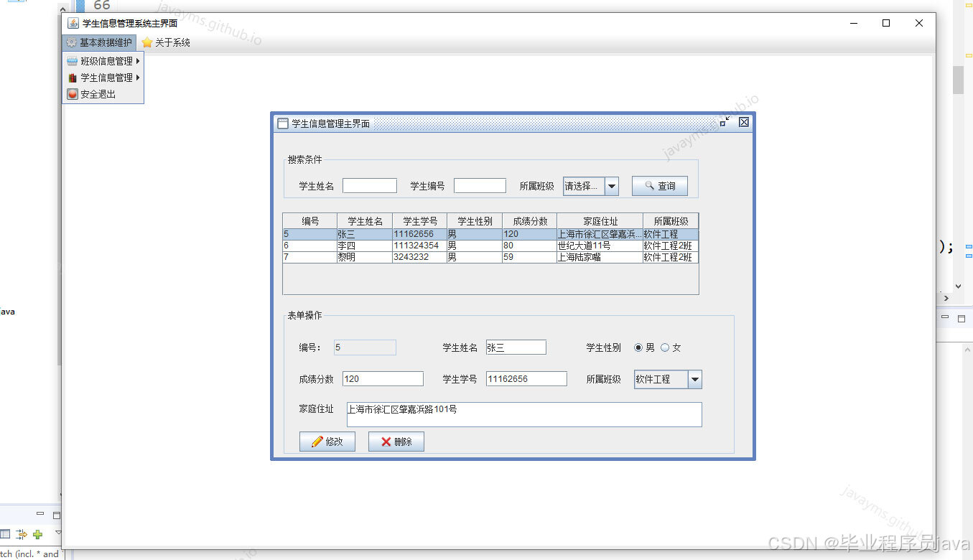This screenshot has width=973, height=560.
Task: Click the search 学生姓名 input field
Action: (370, 186)
